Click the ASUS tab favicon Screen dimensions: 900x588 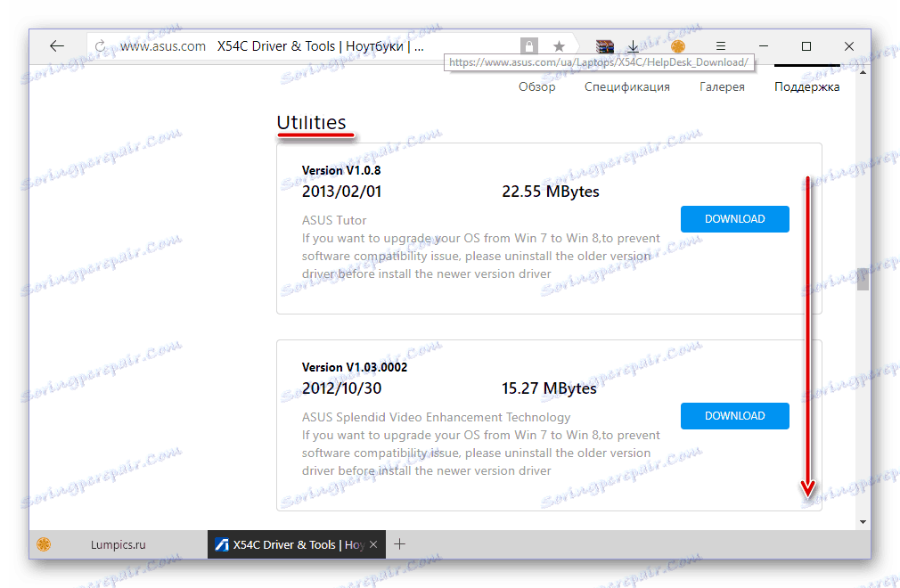point(222,544)
